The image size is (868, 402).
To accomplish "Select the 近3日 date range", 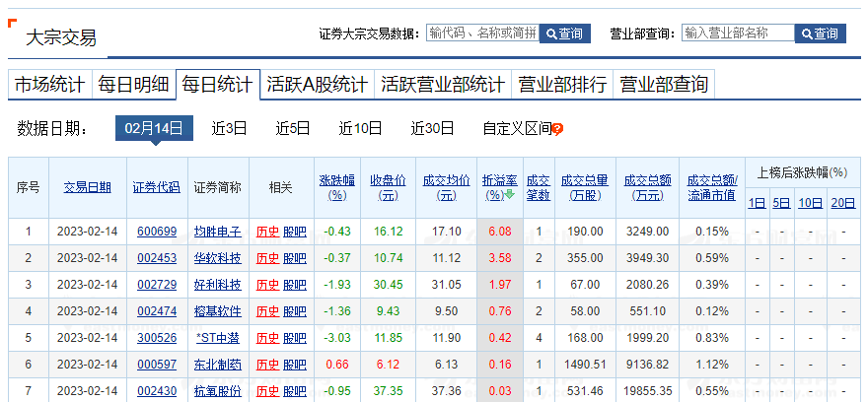I will pyautogui.click(x=229, y=128).
